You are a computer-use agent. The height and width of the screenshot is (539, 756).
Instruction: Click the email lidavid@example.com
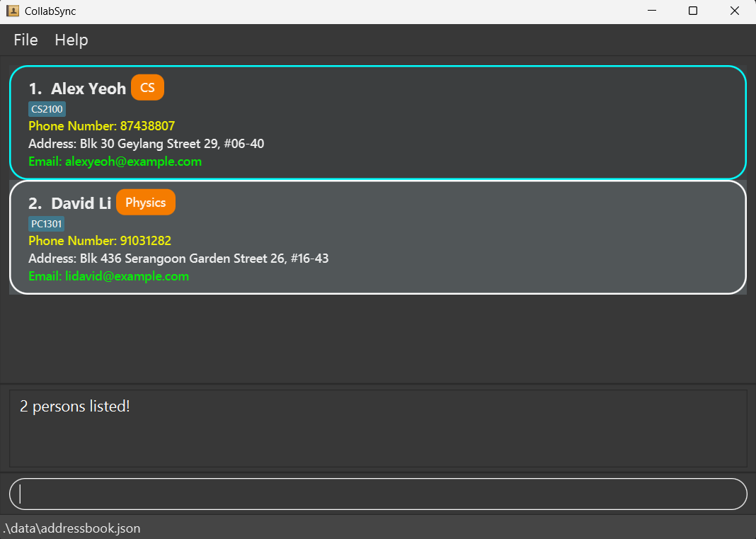coord(108,276)
